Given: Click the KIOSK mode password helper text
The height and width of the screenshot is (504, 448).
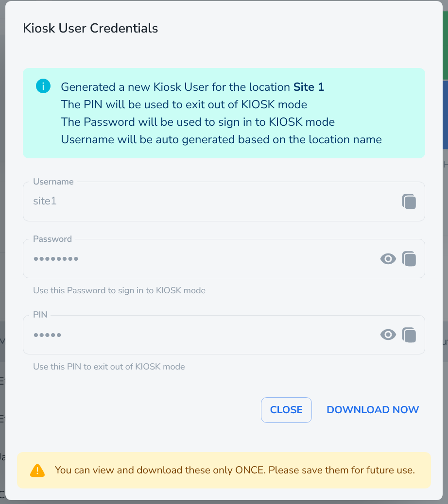Looking at the screenshot, I should pyautogui.click(x=119, y=290).
